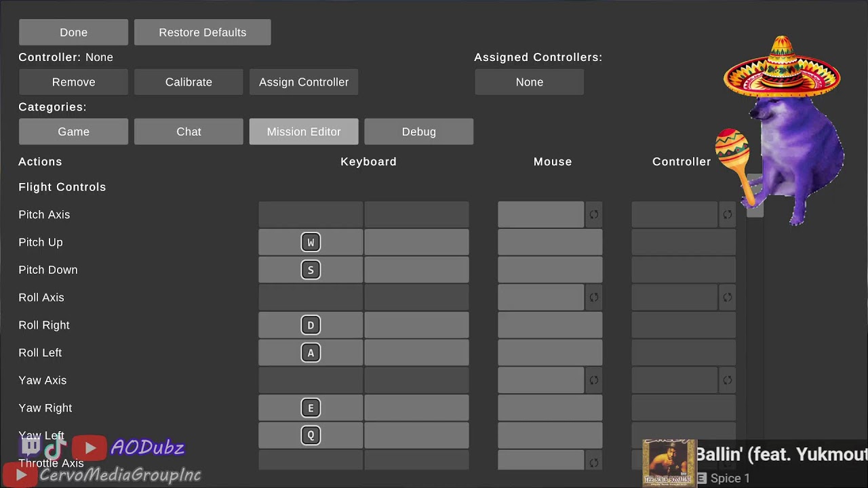Select the W key binding for Pitch Up
This screenshot has width=868, height=488.
coord(311,243)
